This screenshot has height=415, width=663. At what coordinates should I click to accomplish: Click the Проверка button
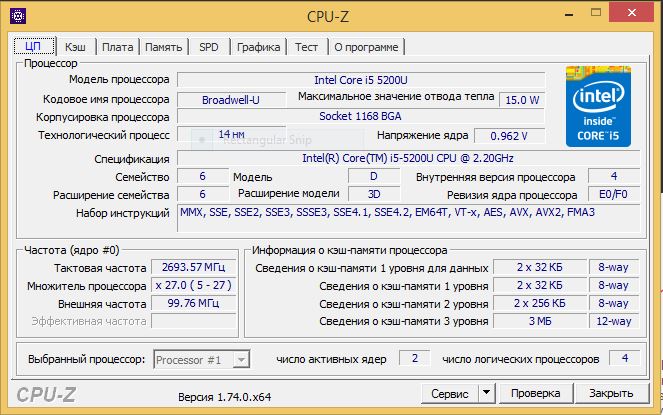coord(536,393)
